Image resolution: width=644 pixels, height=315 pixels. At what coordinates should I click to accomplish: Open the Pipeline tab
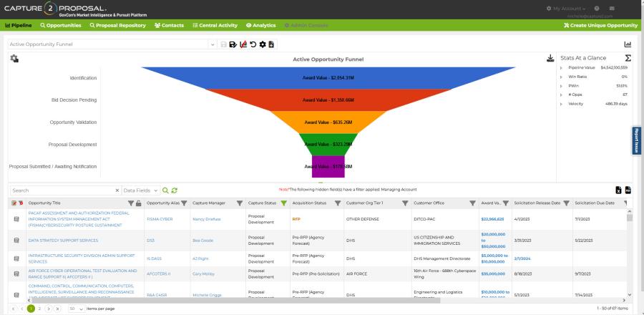coord(19,26)
